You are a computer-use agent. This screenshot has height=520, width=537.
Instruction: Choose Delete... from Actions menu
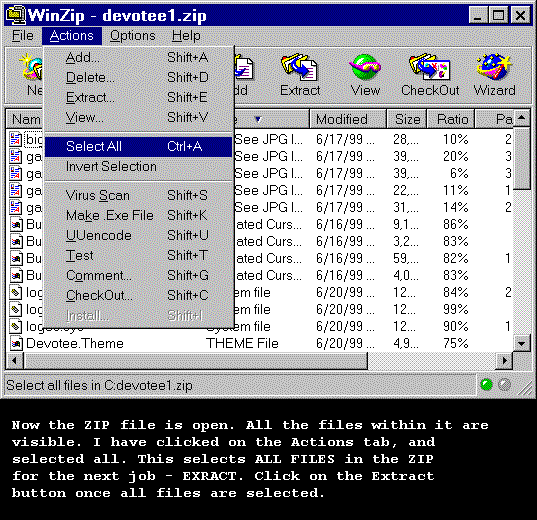[139, 77]
